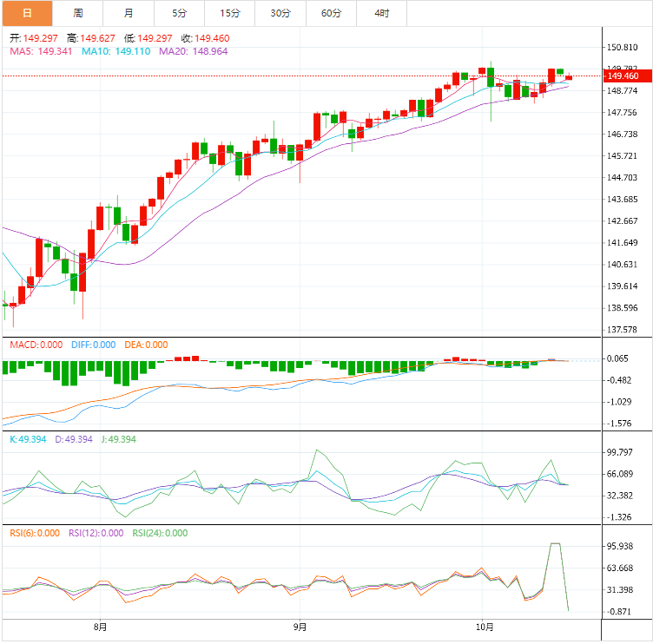Open the 5分 timeframe tab
Image resolution: width=653 pixels, height=644 pixels.
(x=179, y=13)
